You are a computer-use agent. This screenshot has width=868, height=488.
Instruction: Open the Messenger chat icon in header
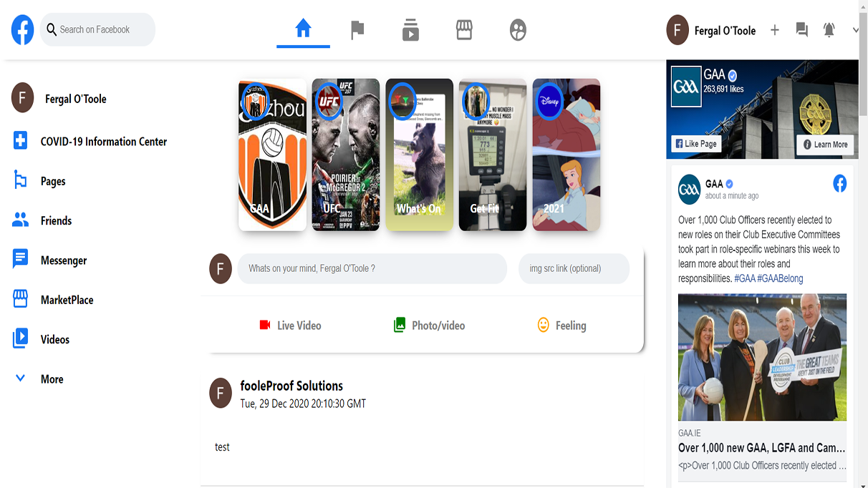coord(802,30)
